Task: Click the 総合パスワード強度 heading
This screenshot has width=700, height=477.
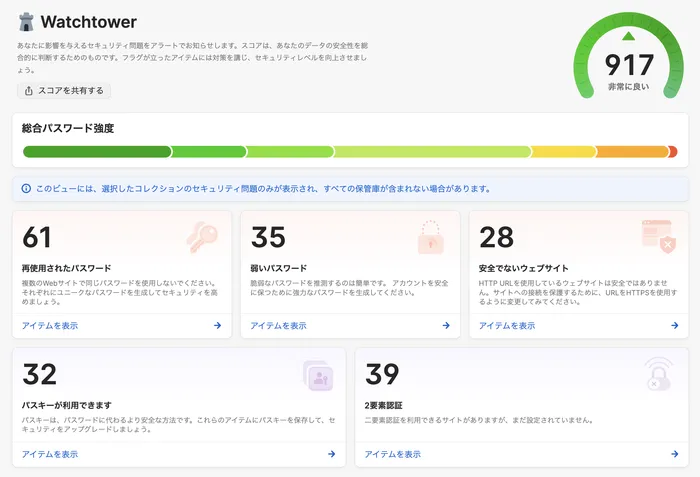Action: (68, 129)
